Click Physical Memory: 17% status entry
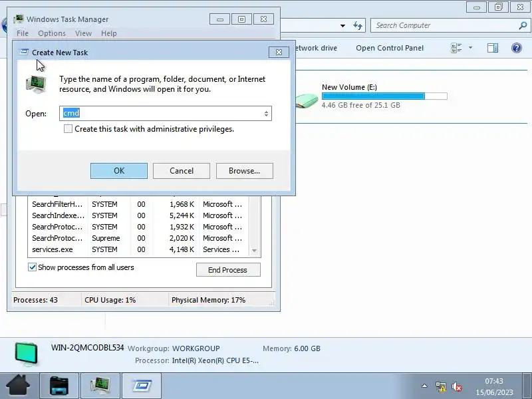The width and height of the screenshot is (532, 399). tap(208, 300)
